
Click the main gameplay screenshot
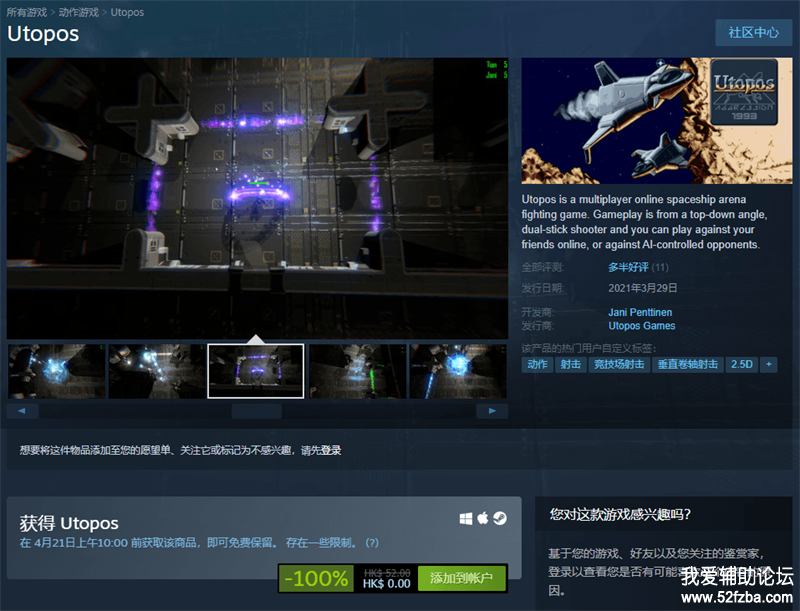[x=257, y=198]
